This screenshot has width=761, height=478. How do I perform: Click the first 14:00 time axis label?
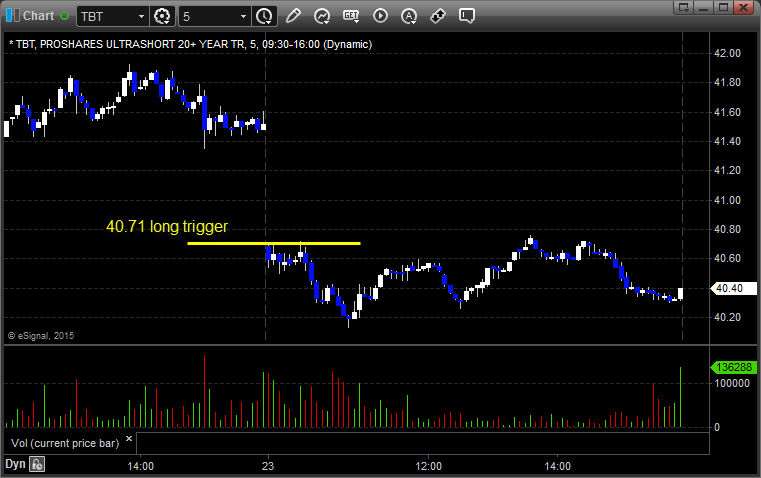[141, 466]
